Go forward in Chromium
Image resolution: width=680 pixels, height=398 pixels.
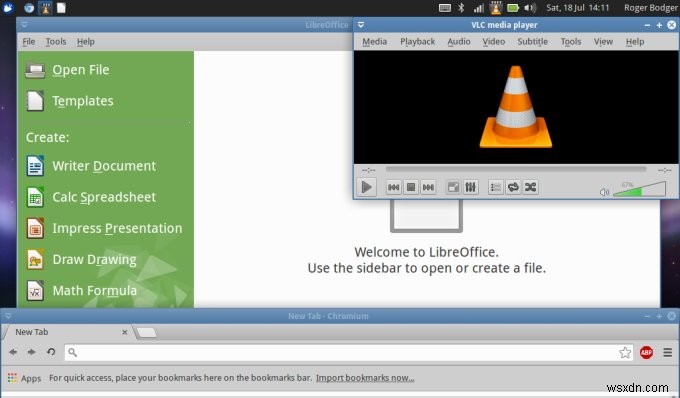[x=32, y=352]
